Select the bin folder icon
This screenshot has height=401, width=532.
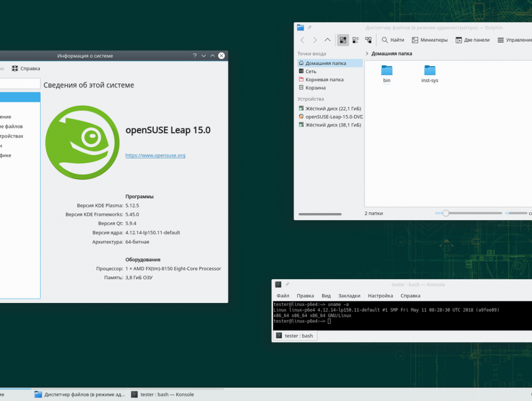tap(387, 70)
